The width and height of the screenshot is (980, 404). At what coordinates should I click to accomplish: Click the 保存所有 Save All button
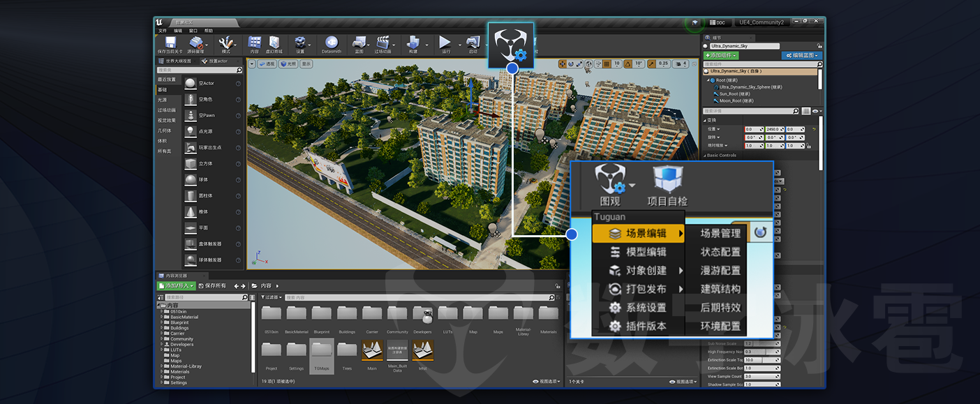[x=212, y=286]
